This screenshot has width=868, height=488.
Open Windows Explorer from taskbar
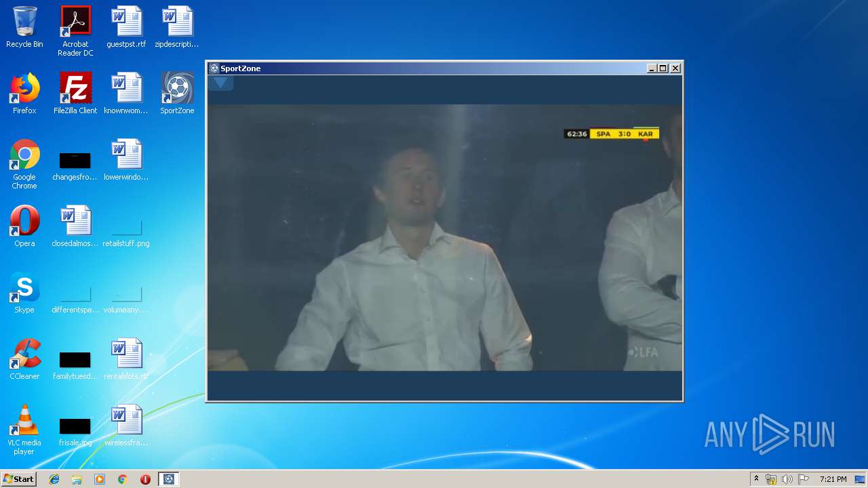[77, 479]
